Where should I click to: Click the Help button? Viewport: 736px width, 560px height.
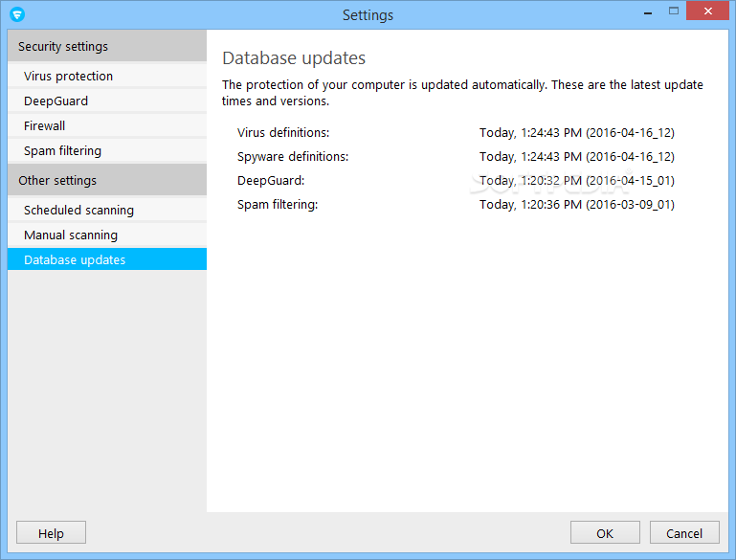(51, 533)
